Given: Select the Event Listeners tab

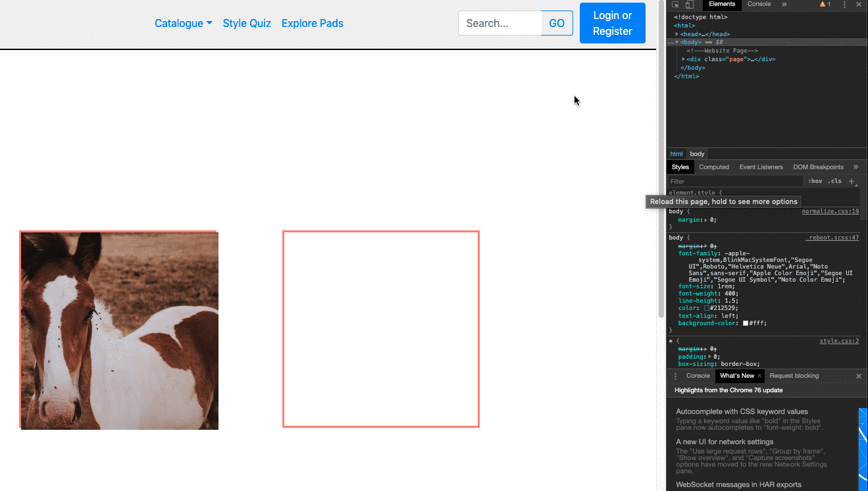Looking at the screenshot, I should (761, 167).
